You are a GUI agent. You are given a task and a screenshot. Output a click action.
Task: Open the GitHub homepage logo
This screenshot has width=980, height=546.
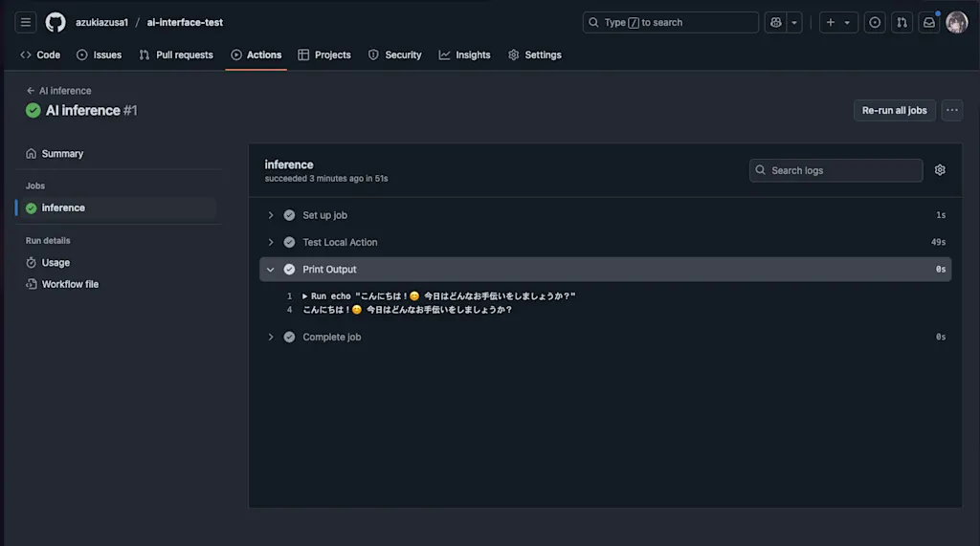coord(55,23)
